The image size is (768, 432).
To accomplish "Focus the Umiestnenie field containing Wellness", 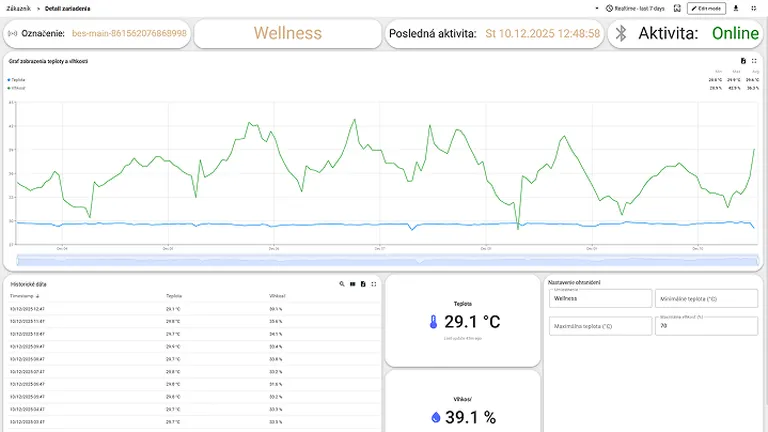I will pos(600,298).
